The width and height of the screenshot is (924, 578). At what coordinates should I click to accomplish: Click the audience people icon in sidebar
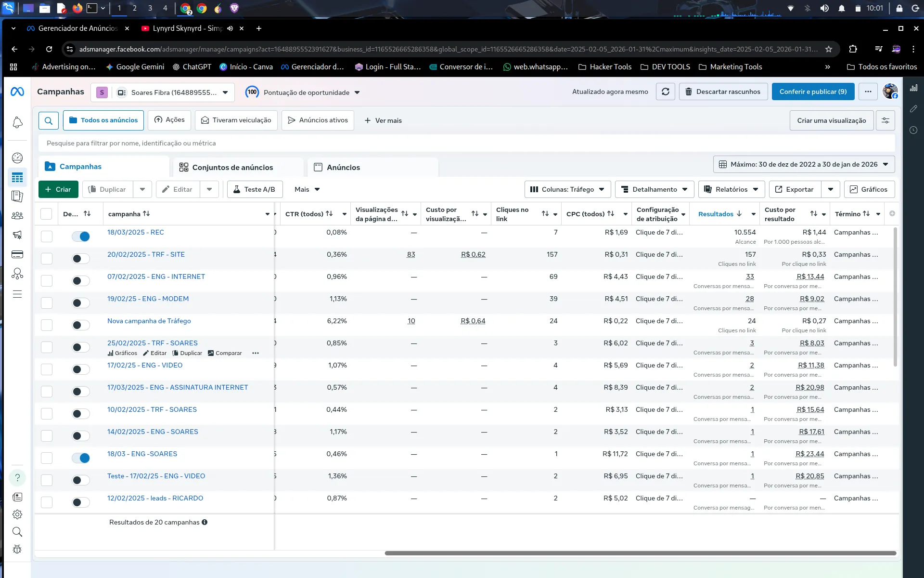[x=17, y=216]
